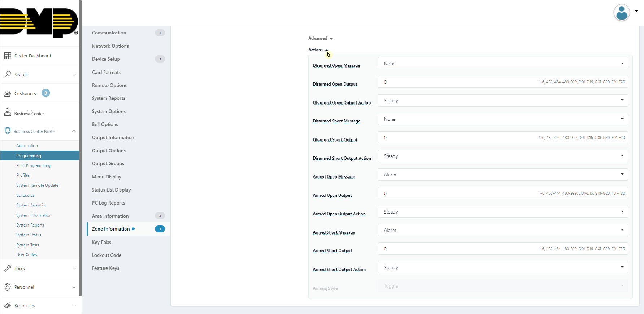644x314 pixels.
Task: Select Device Setup in programming menu
Action: (106, 59)
